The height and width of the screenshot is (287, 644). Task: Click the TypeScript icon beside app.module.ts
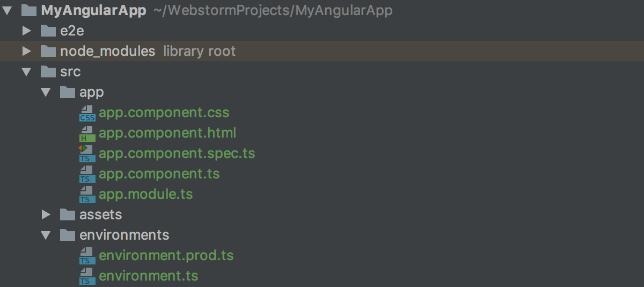point(87,195)
